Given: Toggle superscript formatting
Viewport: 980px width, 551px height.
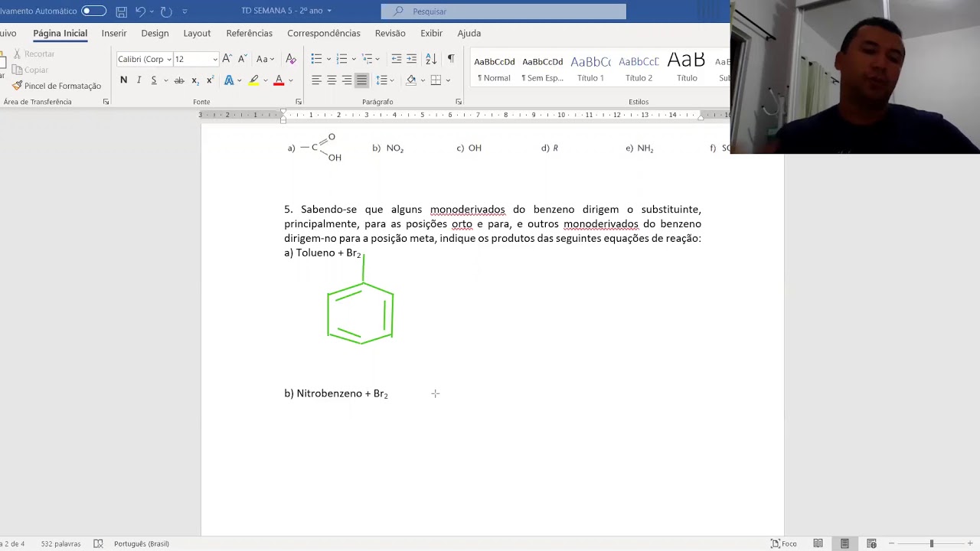Looking at the screenshot, I should 210,80.
